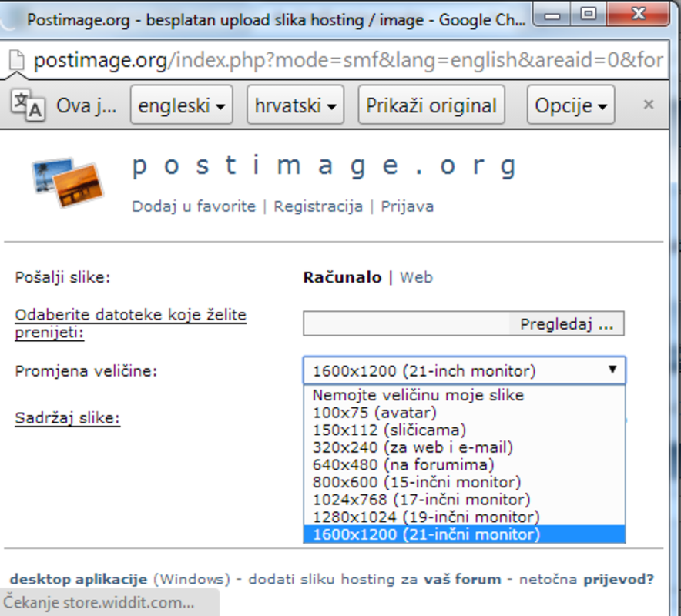Screen dimensions: 681x616
Task: Select '1280x1024 (19-inčni monitor)' option
Action: [465, 517]
